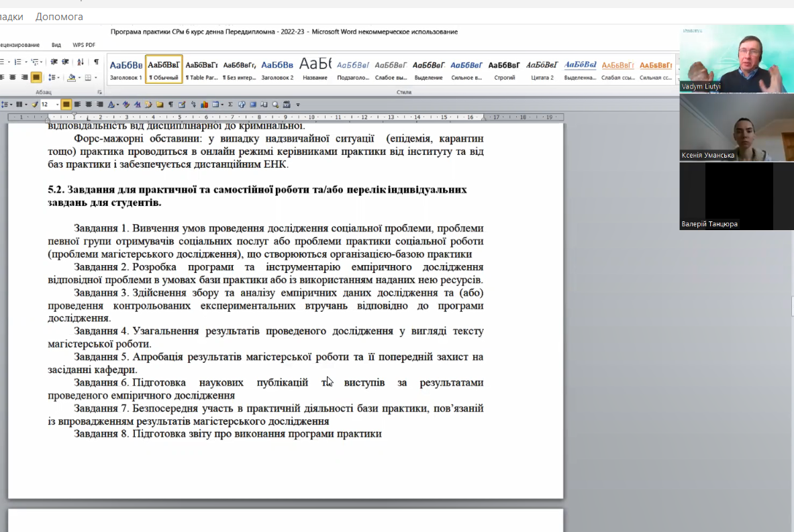The width and height of the screenshot is (794, 532).
Task: Click the magnifier preview icon
Action: pyautogui.click(x=275, y=105)
